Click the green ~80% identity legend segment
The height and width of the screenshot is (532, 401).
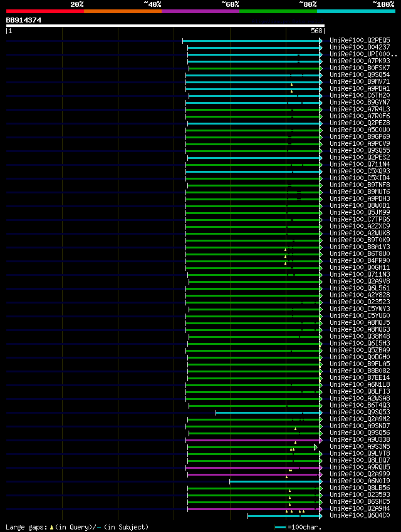pyautogui.click(x=278, y=11)
